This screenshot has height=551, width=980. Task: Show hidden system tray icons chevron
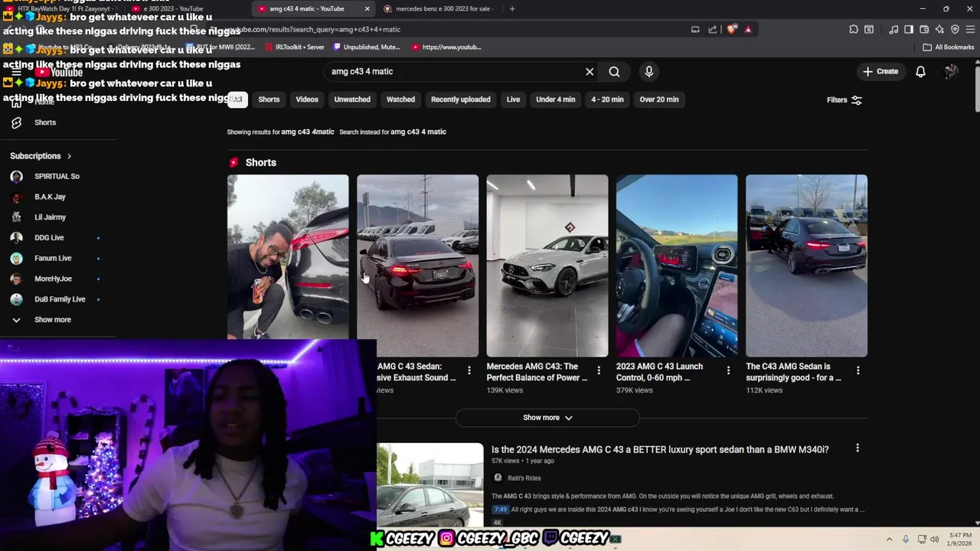[889, 540]
